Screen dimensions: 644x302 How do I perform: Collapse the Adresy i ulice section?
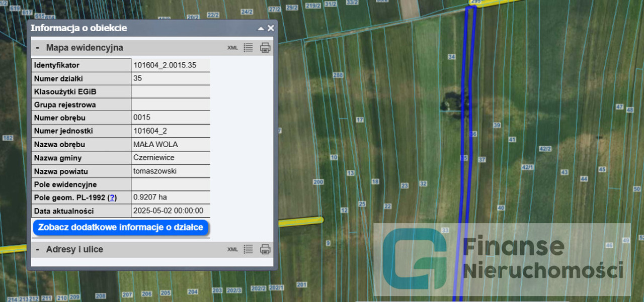coord(38,249)
